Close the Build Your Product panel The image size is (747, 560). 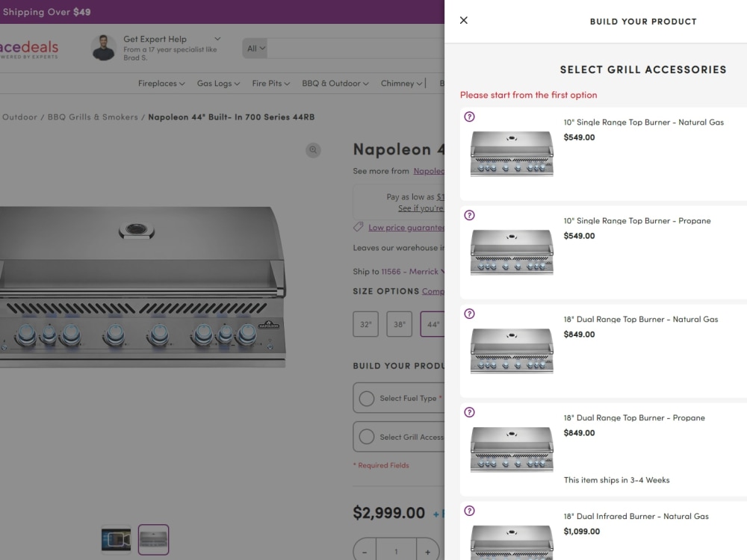[x=464, y=20]
